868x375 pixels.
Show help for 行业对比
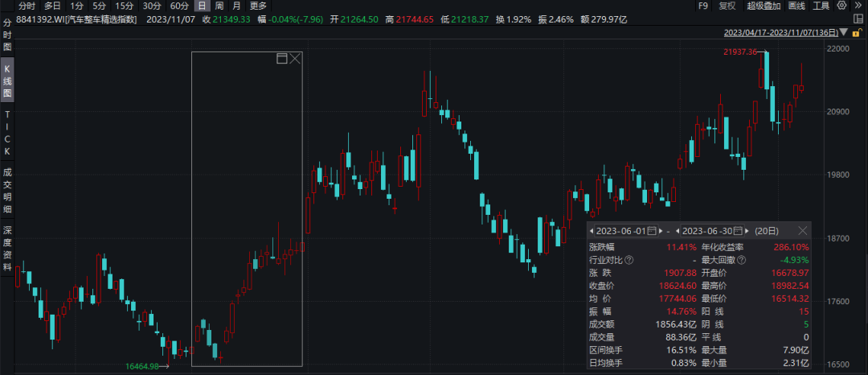[x=629, y=261]
